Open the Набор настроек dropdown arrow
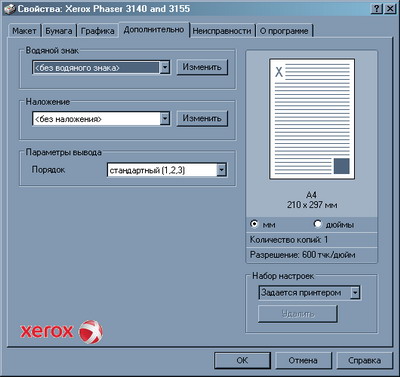400x377 pixels. pyautogui.click(x=355, y=293)
